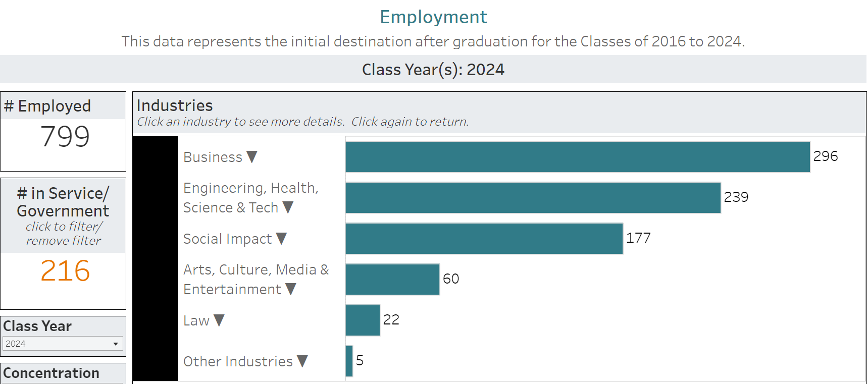Expand the Business industry arrow
The height and width of the screenshot is (384, 868).
pyautogui.click(x=252, y=157)
